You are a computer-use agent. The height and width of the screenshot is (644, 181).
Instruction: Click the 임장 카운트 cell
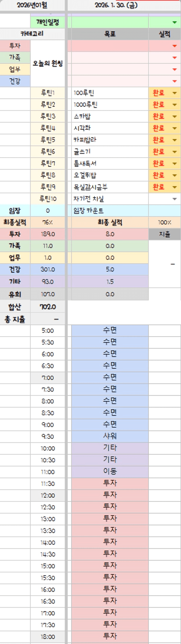pyautogui.click(x=110, y=211)
